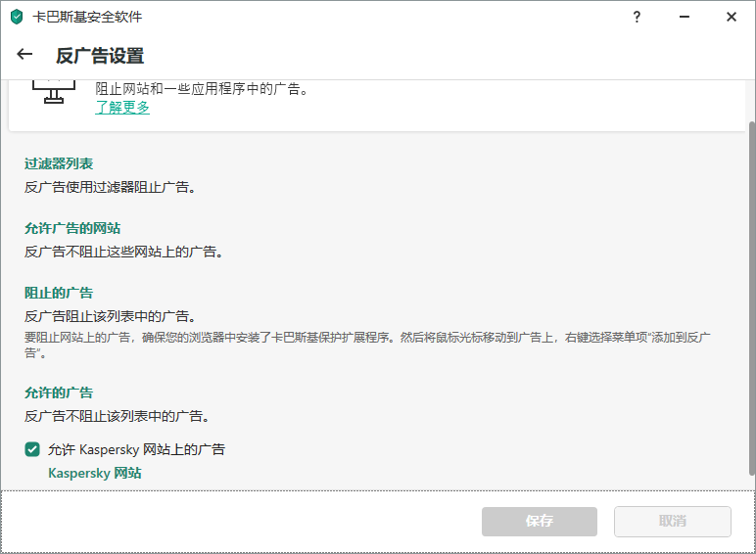Click the Kaspersky shield logo icon
The width and height of the screenshot is (756, 554).
pos(17,18)
